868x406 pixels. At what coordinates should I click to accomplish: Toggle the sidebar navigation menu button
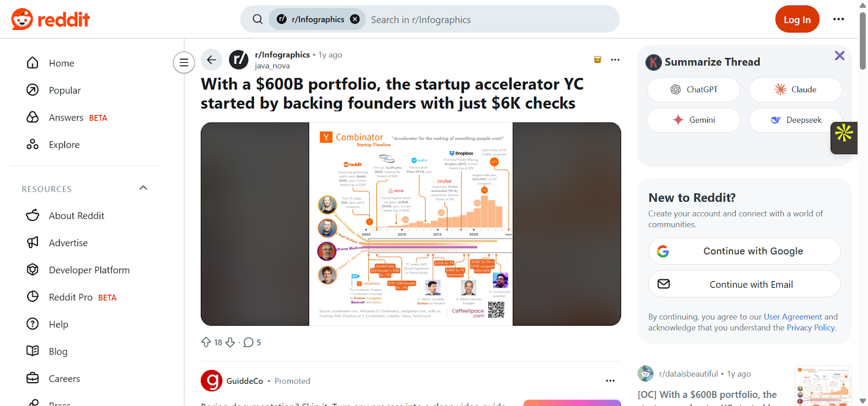click(184, 62)
